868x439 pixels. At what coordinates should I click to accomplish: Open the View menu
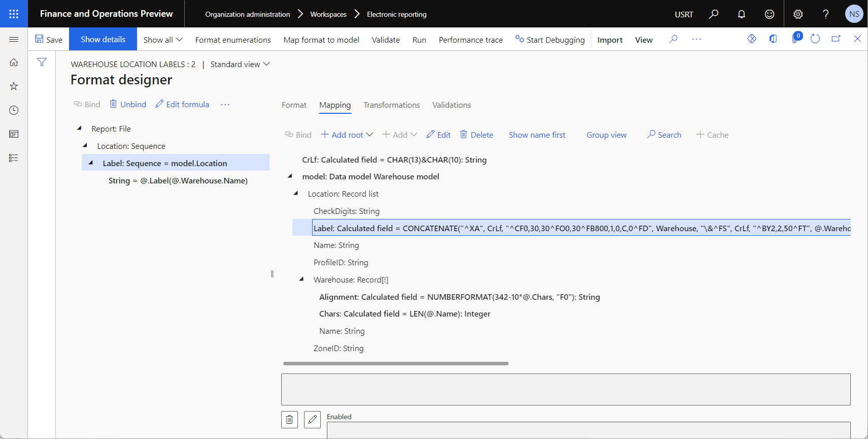coord(644,40)
